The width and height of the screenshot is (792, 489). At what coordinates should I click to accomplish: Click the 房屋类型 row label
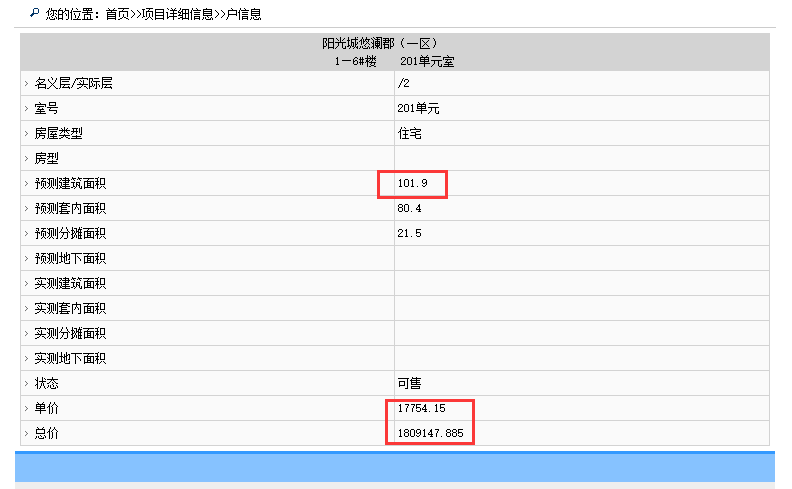point(59,133)
